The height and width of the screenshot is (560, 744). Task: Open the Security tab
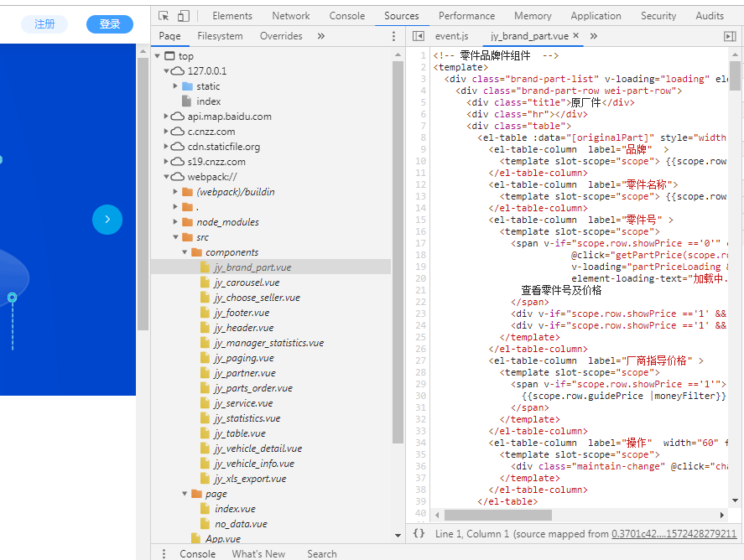pos(658,16)
